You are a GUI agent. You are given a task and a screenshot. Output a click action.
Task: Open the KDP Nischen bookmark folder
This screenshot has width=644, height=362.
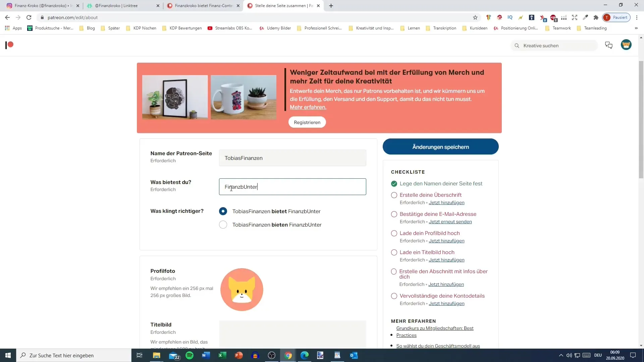point(141,28)
